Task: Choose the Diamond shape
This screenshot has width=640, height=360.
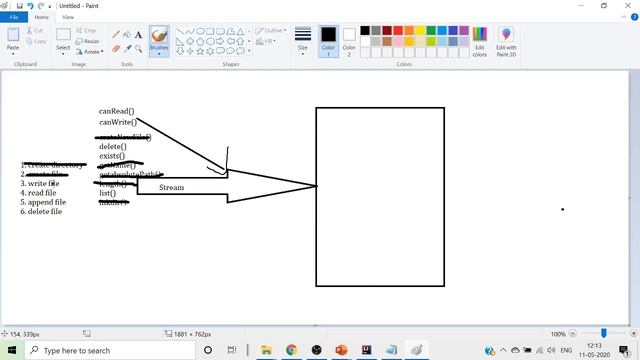Action: click(x=190, y=41)
